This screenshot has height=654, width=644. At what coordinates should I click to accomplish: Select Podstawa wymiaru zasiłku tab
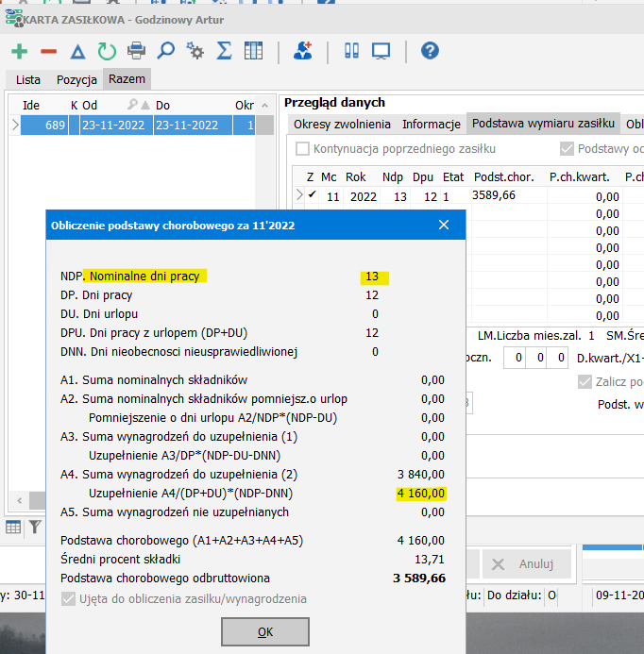(x=543, y=124)
